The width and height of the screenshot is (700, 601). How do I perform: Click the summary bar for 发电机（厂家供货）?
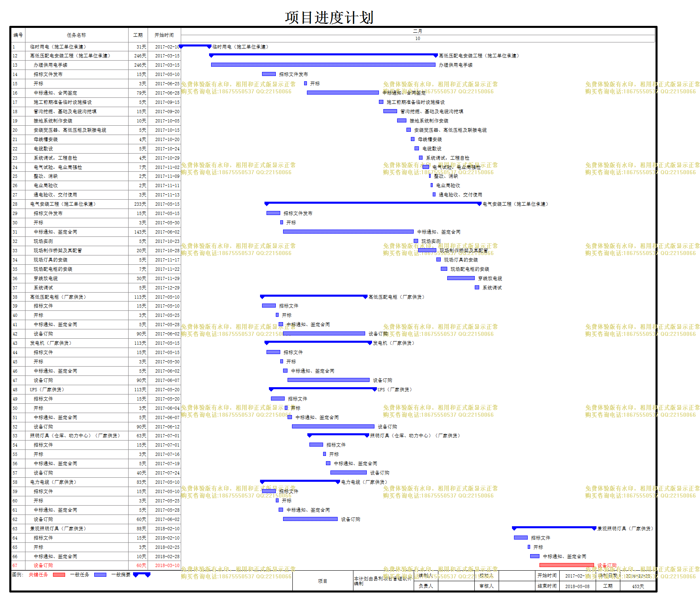[x=318, y=343]
